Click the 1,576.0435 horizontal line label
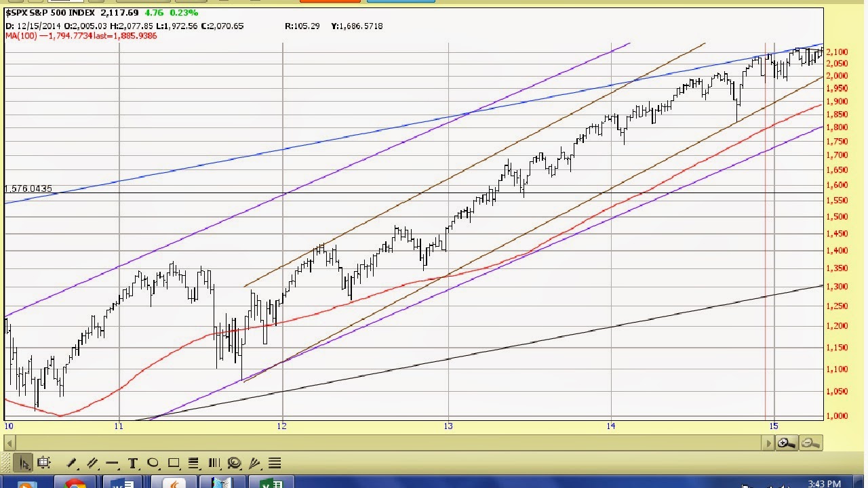868x488 pixels. [x=28, y=188]
